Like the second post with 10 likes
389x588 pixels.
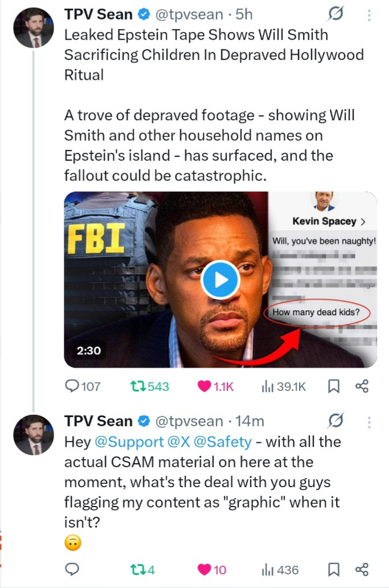pos(204,569)
